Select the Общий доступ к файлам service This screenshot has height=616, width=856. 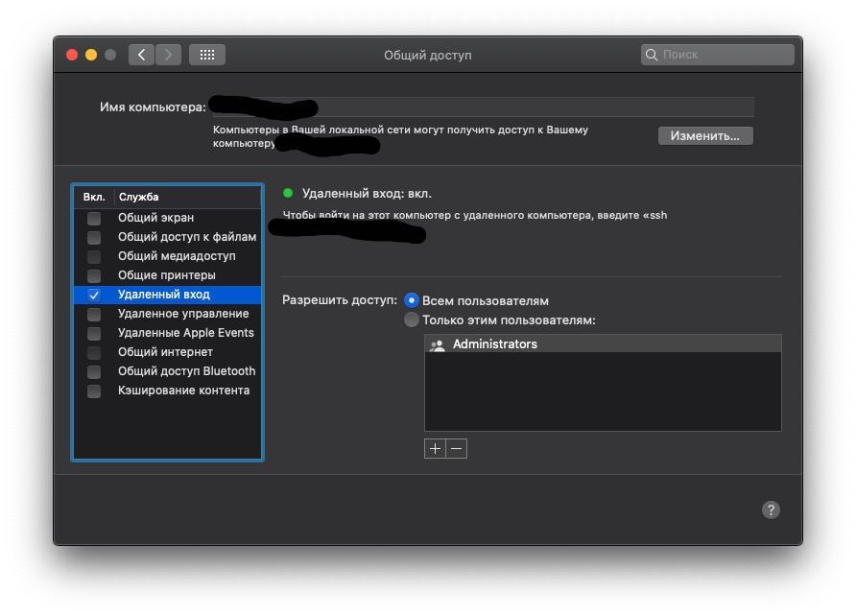point(167,237)
